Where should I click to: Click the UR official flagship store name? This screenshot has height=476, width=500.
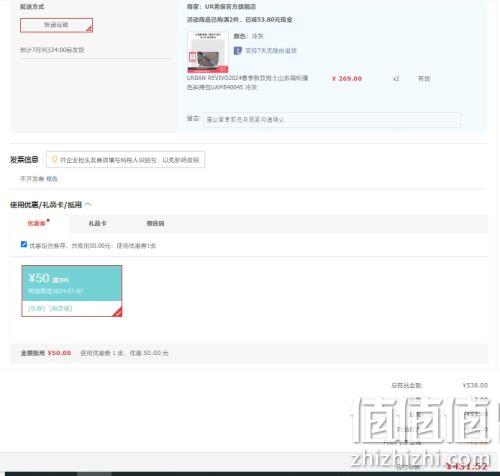(230, 6)
